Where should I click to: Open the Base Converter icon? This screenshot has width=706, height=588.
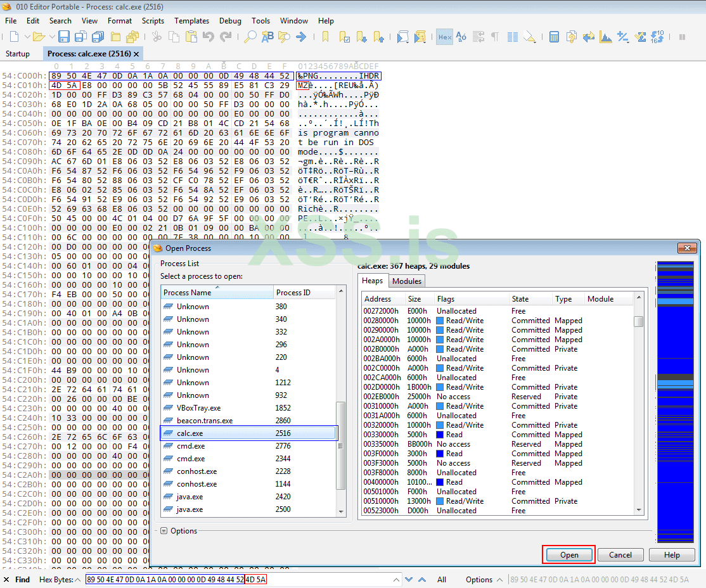657,37
